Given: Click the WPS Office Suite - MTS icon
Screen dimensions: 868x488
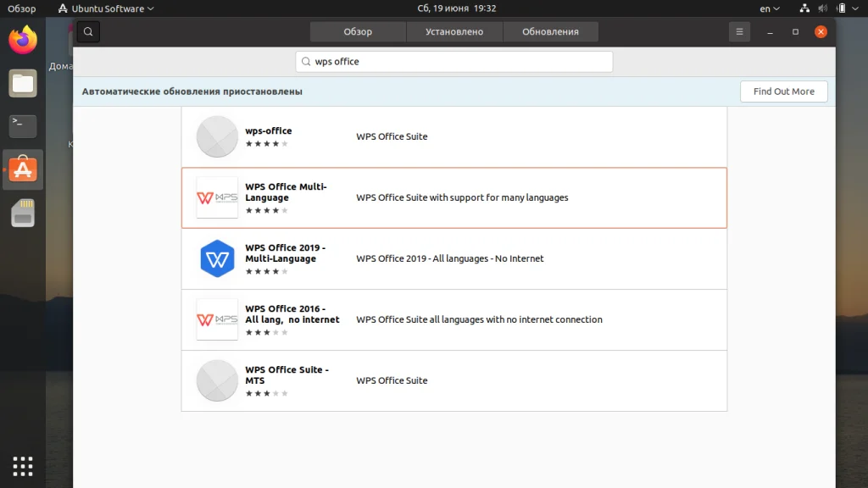Looking at the screenshot, I should [217, 380].
